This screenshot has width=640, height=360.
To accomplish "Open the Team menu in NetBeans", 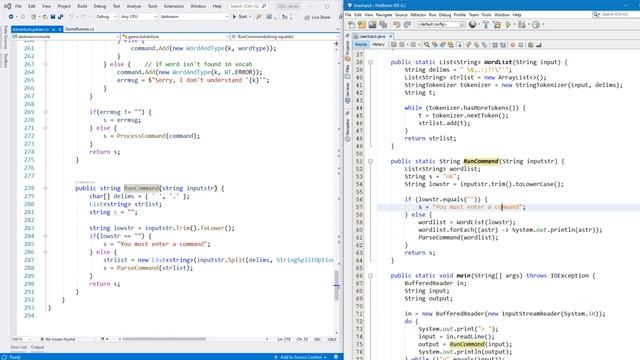I will pos(473,15).
